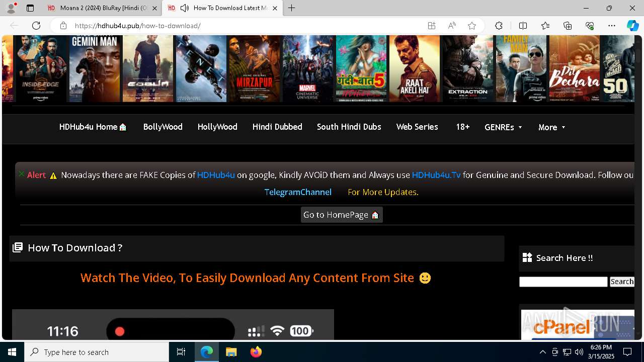The image size is (644, 362).
Task: Toggle split screen view
Action: 523,26
